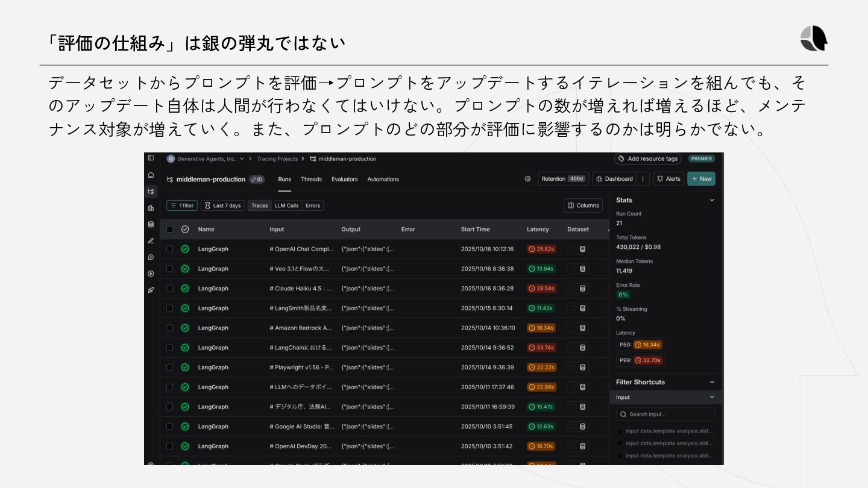Click the dataset icon in the 28.54s row
Viewport: 868px width, 488px height.
[x=583, y=289]
